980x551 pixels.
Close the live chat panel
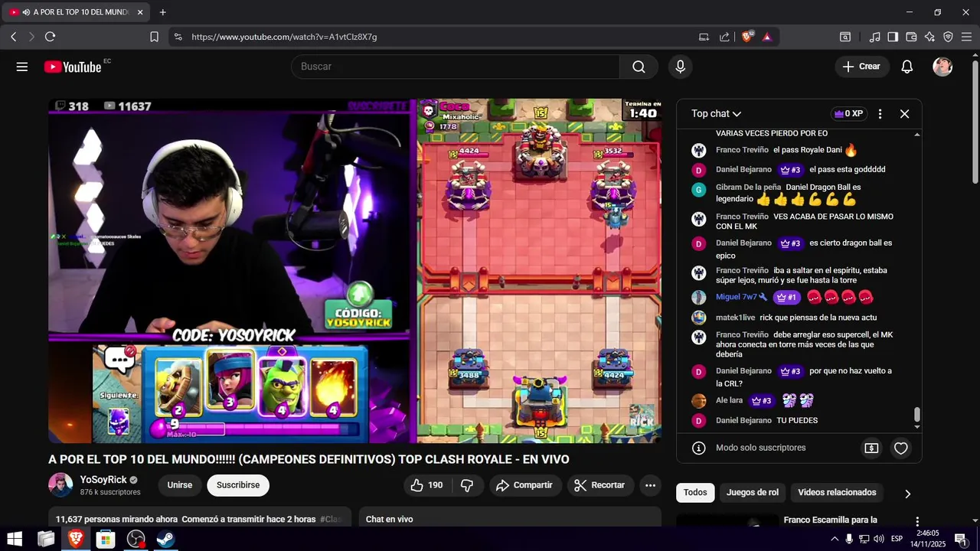tap(904, 113)
